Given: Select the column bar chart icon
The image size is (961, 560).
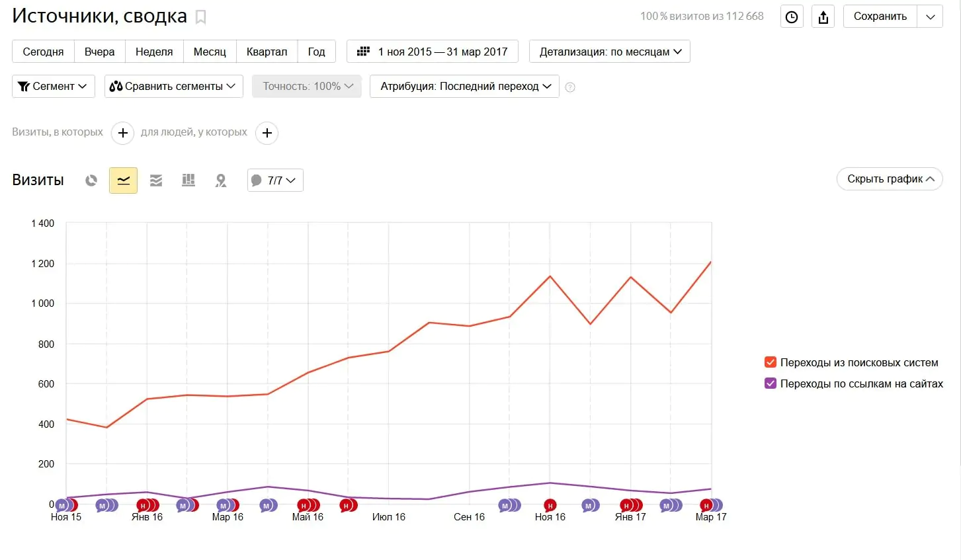Looking at the screenshot, I should point(188,180).
